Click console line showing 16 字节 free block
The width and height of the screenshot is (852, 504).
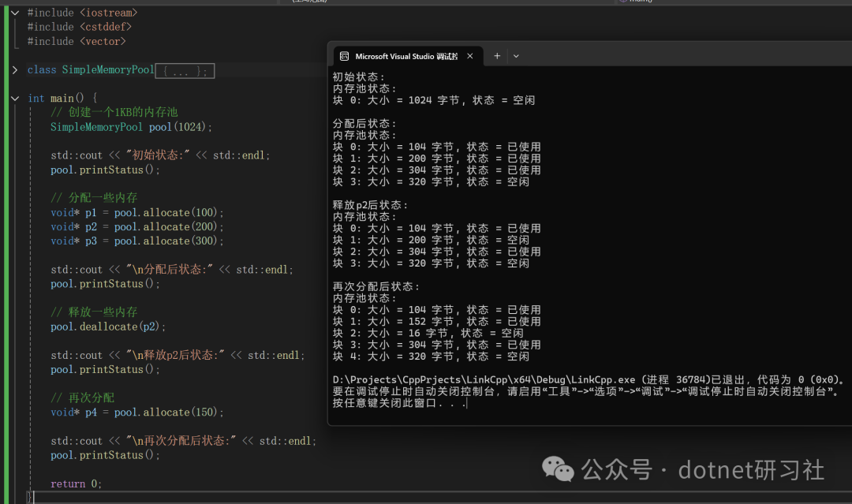pos(428,333)
